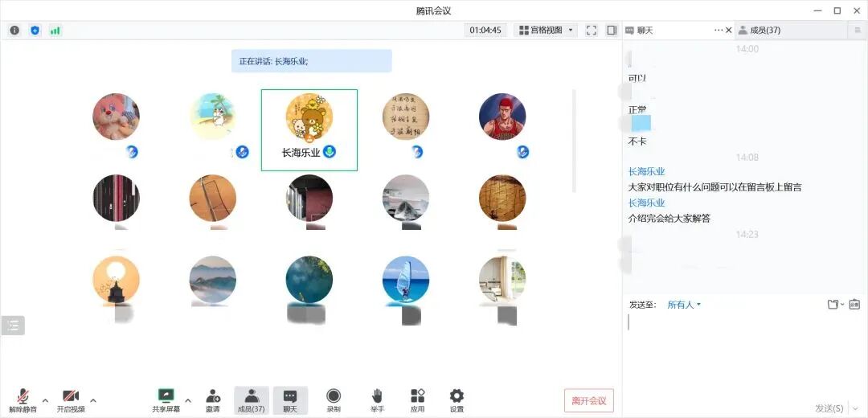Select the beach cat avatar participant

click(212, 117)
